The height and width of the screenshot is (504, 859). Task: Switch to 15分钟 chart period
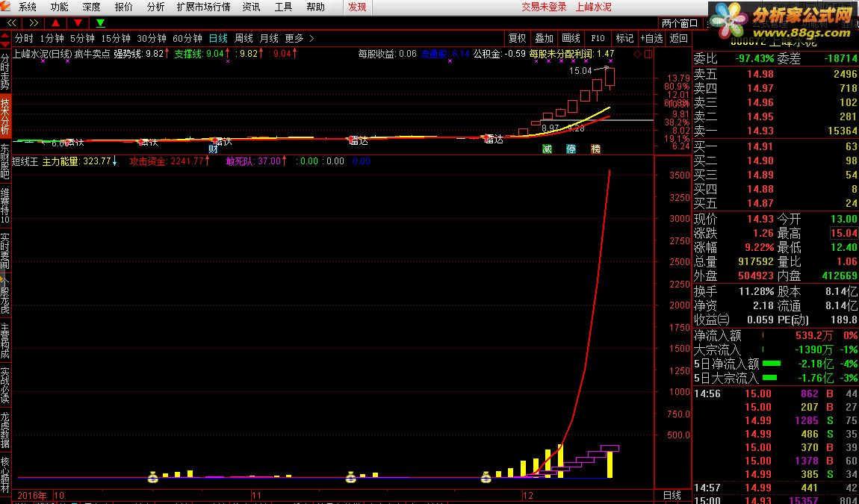pyautogui.click(x=116, y=38)
